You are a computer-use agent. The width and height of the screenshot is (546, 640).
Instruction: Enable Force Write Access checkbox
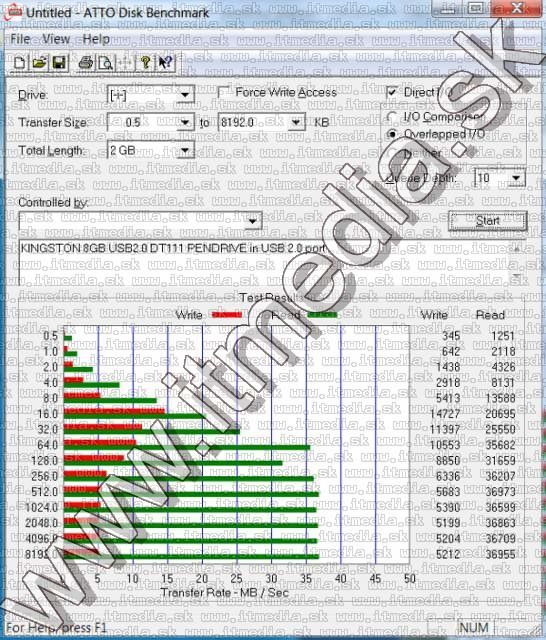click(224, 92)
